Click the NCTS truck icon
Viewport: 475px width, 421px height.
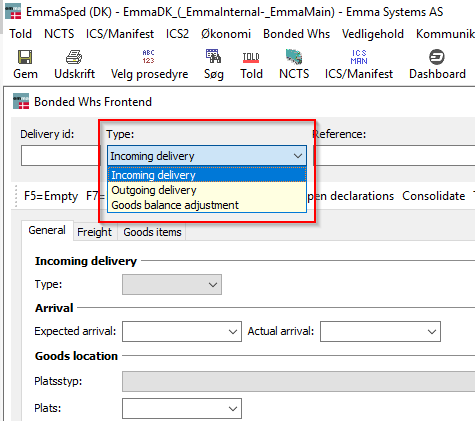[x=294, y=57]
